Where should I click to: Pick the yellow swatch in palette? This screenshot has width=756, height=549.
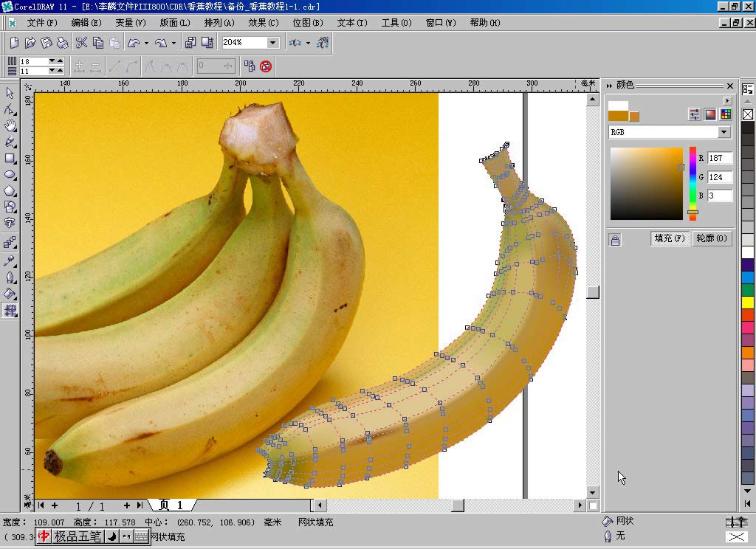[x=748, y=303]
